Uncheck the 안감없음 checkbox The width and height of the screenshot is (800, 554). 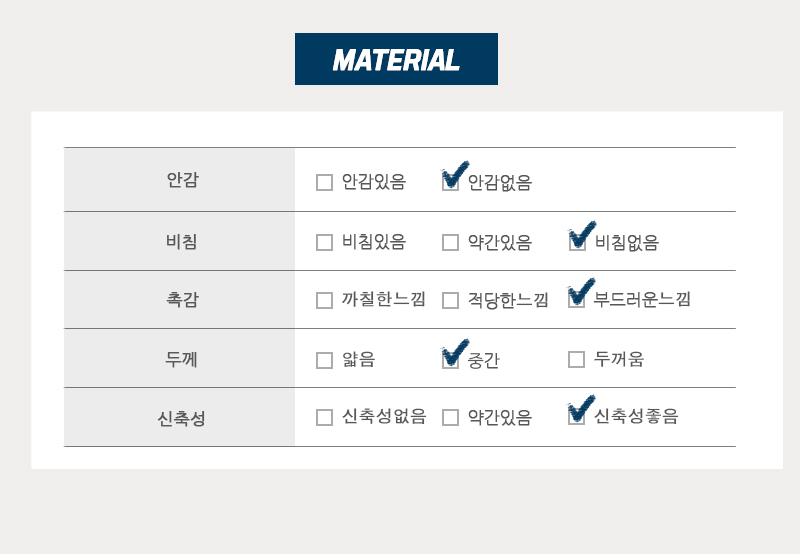click(451, 183)
